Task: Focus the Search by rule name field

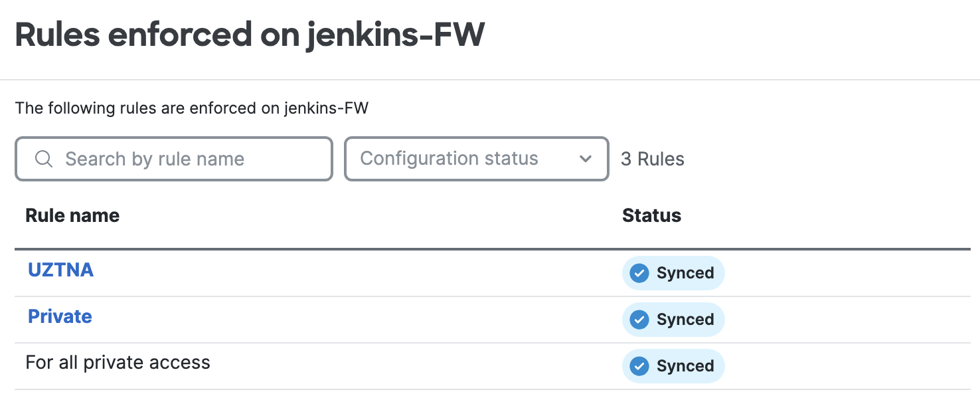Action: pyautogui.click(x=186, y=159)
